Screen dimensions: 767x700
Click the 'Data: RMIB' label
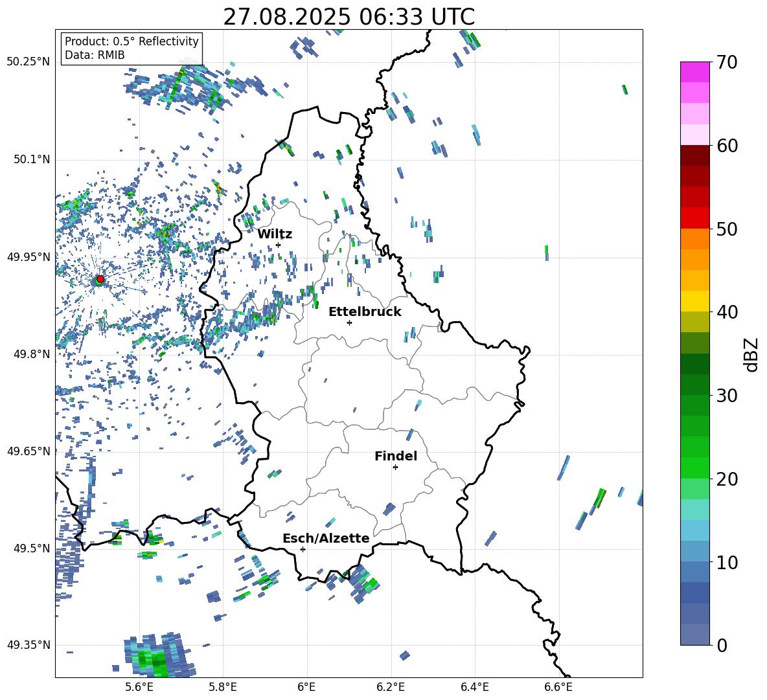[95, 55]
